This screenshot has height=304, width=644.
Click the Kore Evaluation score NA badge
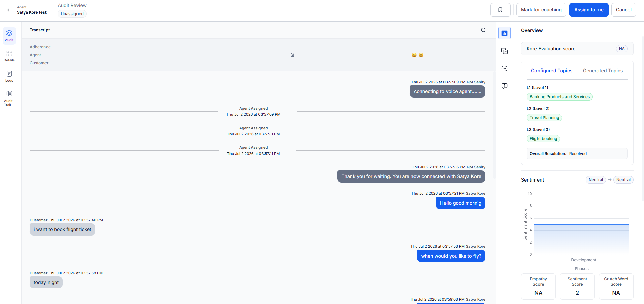click(622, 49)
